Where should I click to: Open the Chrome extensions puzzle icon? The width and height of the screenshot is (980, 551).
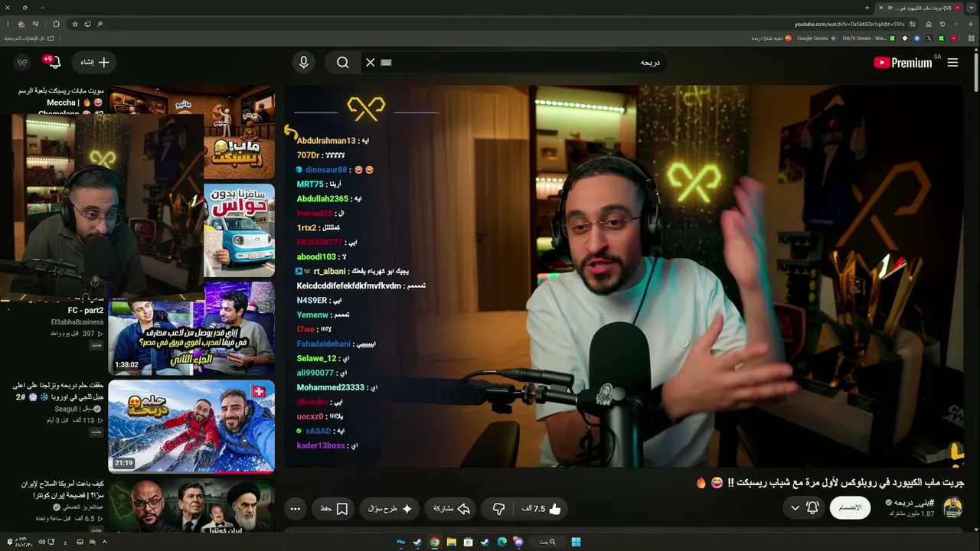coord(56,24)
